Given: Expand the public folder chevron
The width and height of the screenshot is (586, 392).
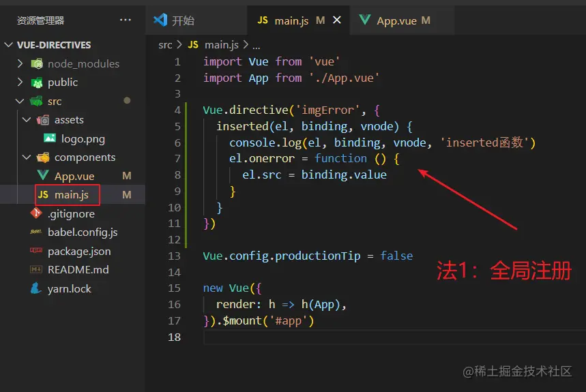Looking at the screenshot, I should [20, 82].
